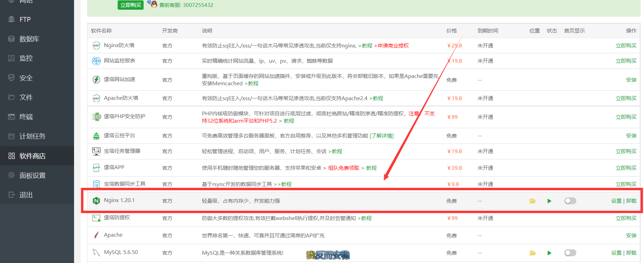The height and width of the screenshot is (263, 644).
Task: Click 卸载 for Nginx 1.20.1
Action: 631,201
